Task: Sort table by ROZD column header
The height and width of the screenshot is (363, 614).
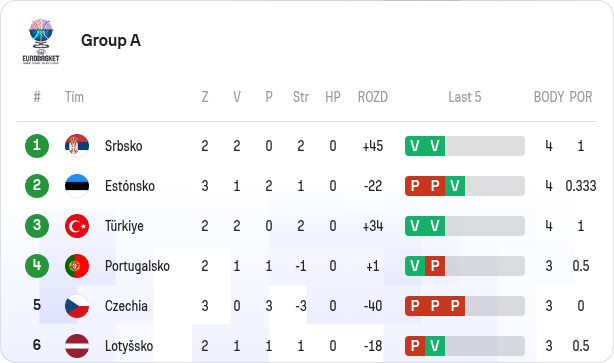Action: tap(372, 97)
